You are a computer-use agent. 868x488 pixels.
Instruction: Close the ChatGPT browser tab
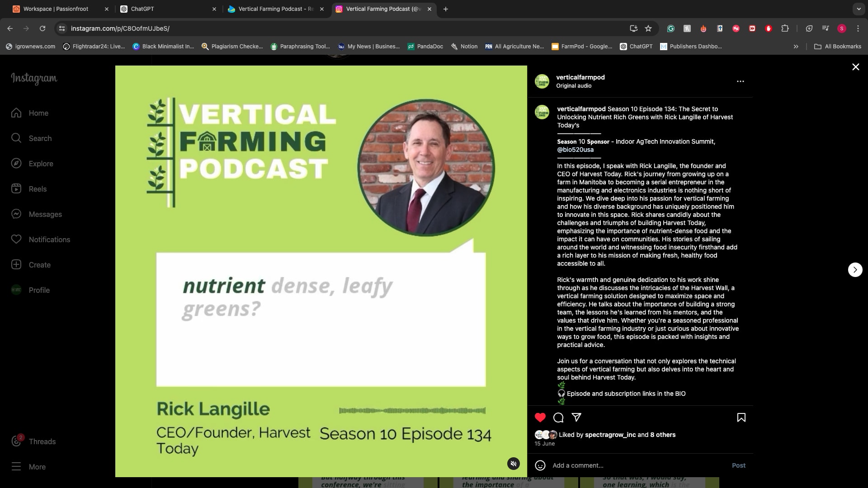(214, 9)
